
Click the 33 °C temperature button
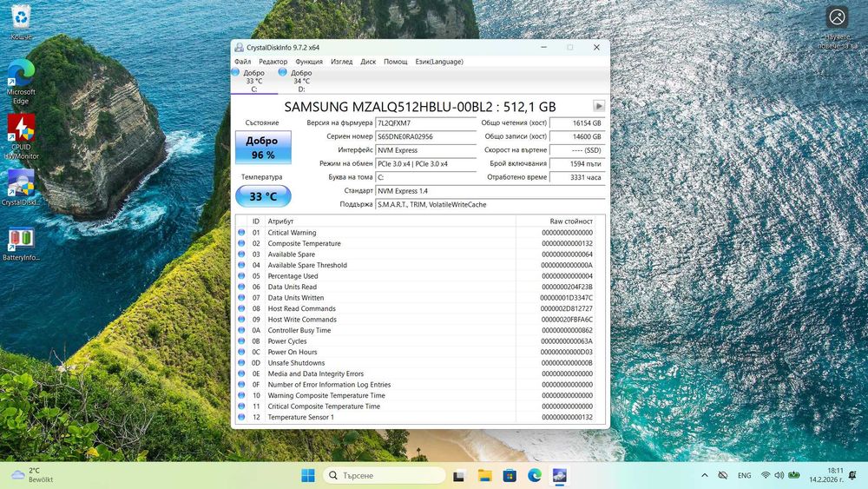pyautogui.click(x=263, y=196)
